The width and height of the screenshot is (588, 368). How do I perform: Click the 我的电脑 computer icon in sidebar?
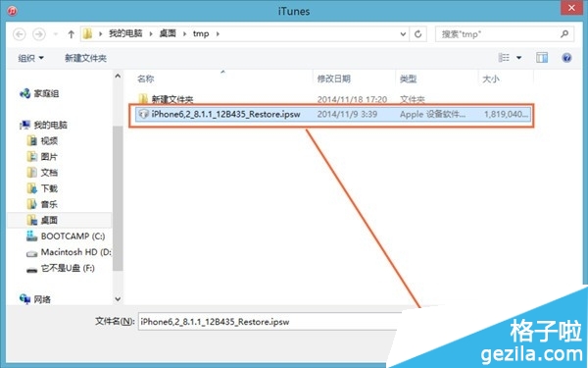[x=24, y=125]
